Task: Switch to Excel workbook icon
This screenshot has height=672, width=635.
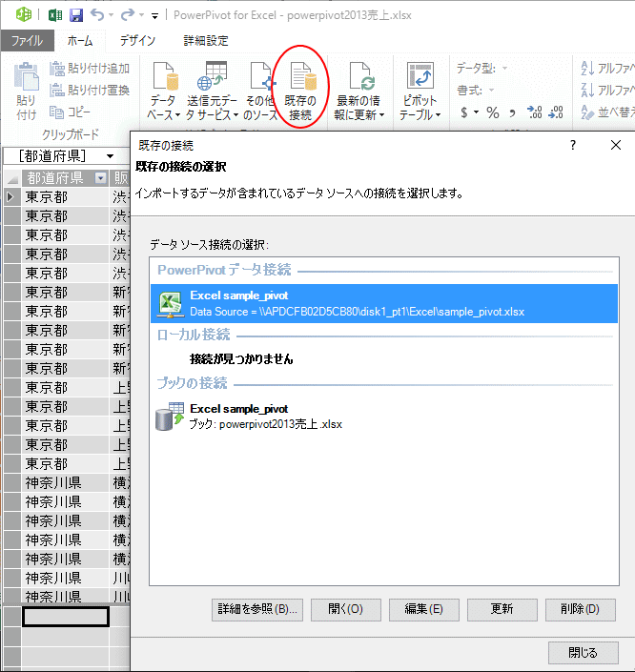Action: pos(55,15)
